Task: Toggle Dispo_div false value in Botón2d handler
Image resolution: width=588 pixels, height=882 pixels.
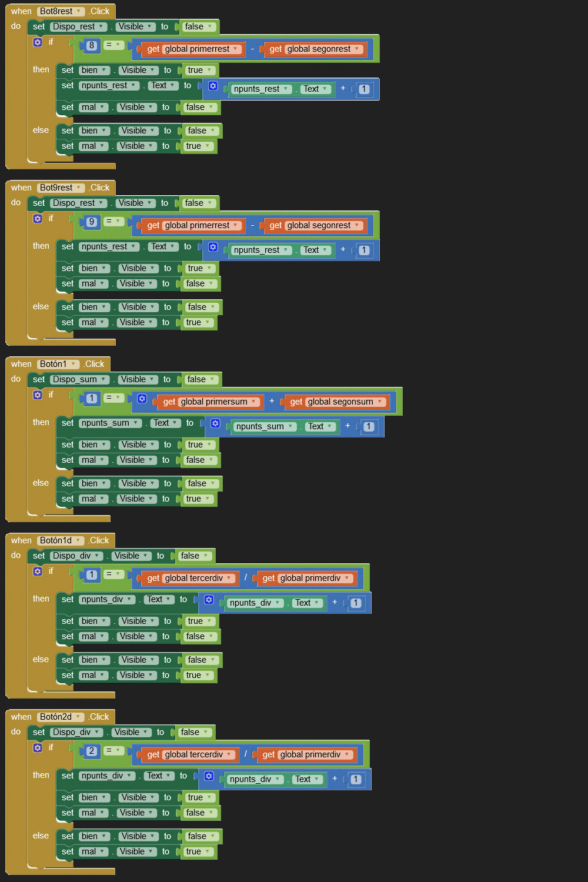Action: click(195, 733)
